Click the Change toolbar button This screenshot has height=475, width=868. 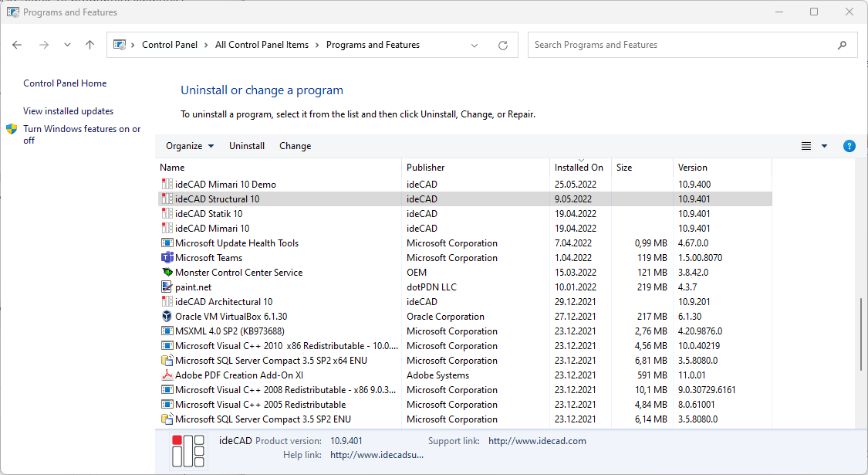tap(295, 146)
